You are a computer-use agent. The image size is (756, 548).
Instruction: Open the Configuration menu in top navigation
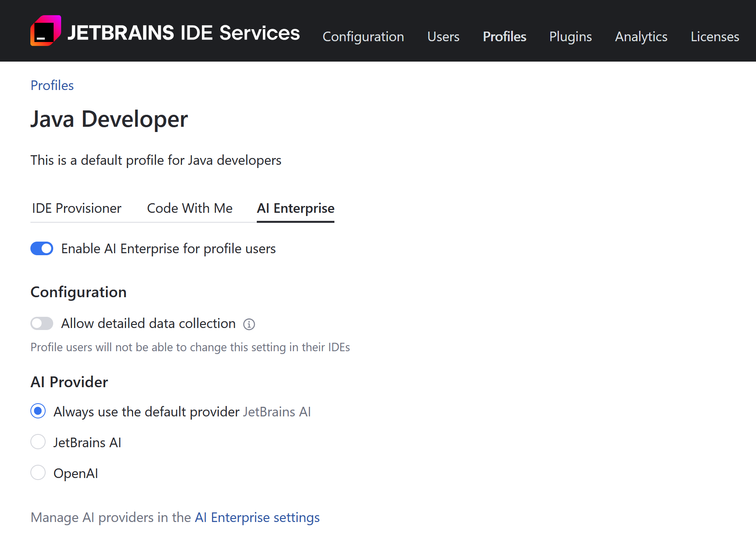(363, 36)
